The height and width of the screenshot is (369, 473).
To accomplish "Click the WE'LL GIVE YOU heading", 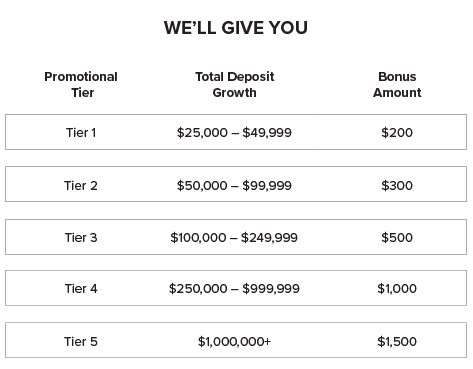I will [236, 28].
